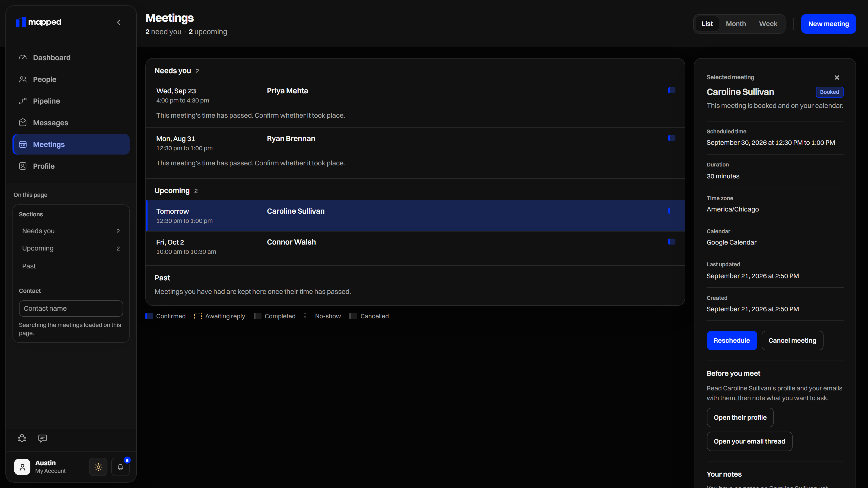Collapse the sidebar with the chevron
This screenshot has width=868, height=488.
[x=119, y=22]
